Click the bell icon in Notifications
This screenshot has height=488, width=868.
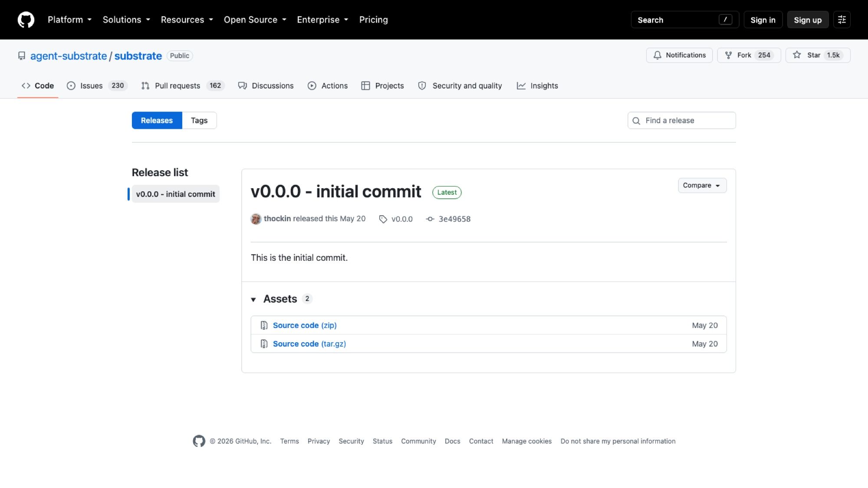657,55
